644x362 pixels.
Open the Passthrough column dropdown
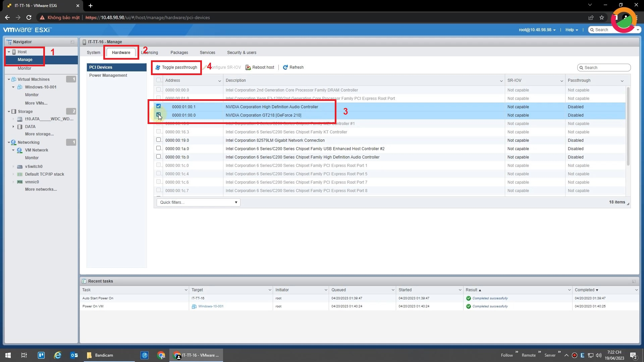[x=622, y=80]
